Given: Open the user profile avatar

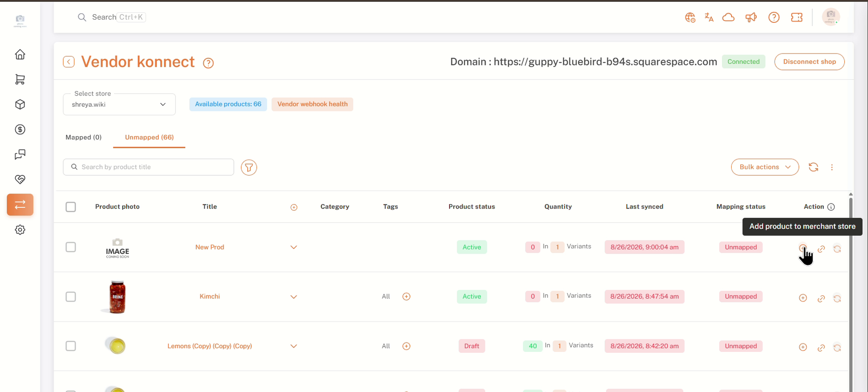Looking at the screenshot, I should (831, 17).
